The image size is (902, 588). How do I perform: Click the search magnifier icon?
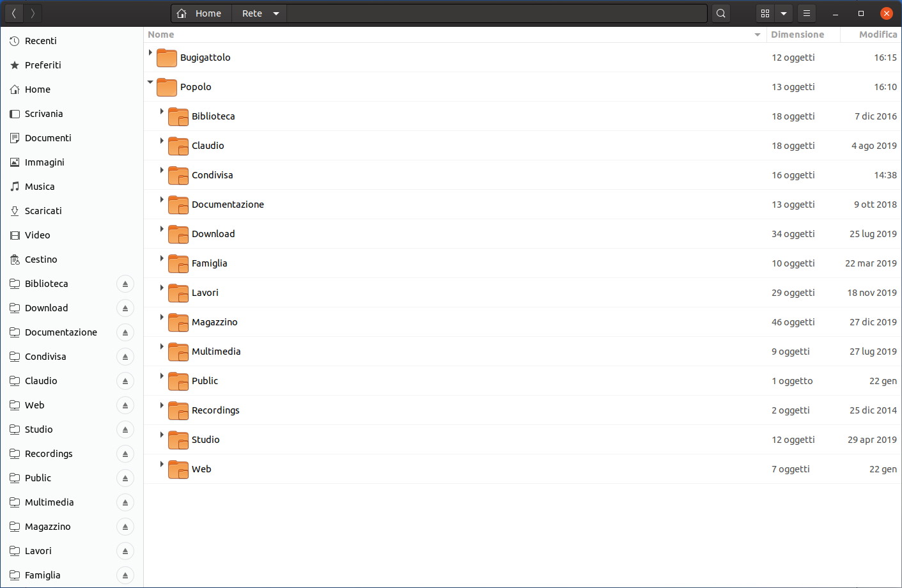[721, 13]
